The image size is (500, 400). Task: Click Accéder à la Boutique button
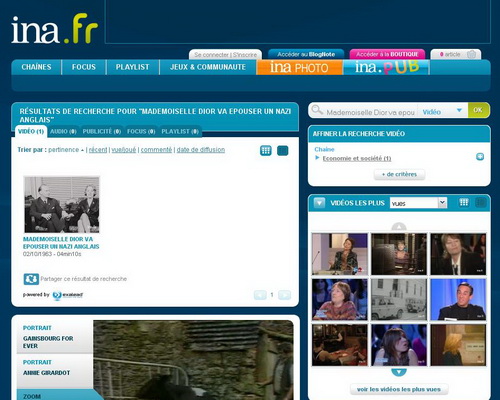point(387,54)
